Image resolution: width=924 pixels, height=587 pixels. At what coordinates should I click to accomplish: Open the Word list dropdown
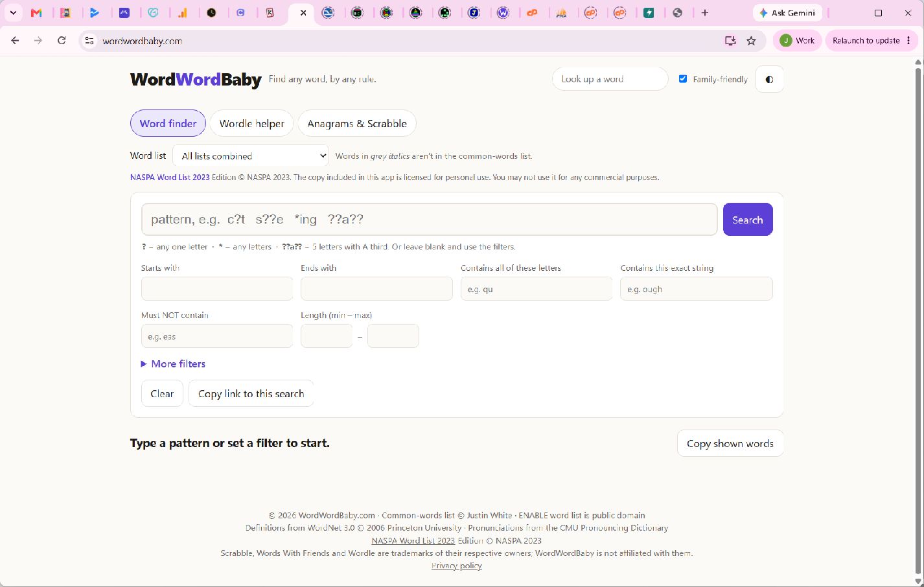click(251, 155)
